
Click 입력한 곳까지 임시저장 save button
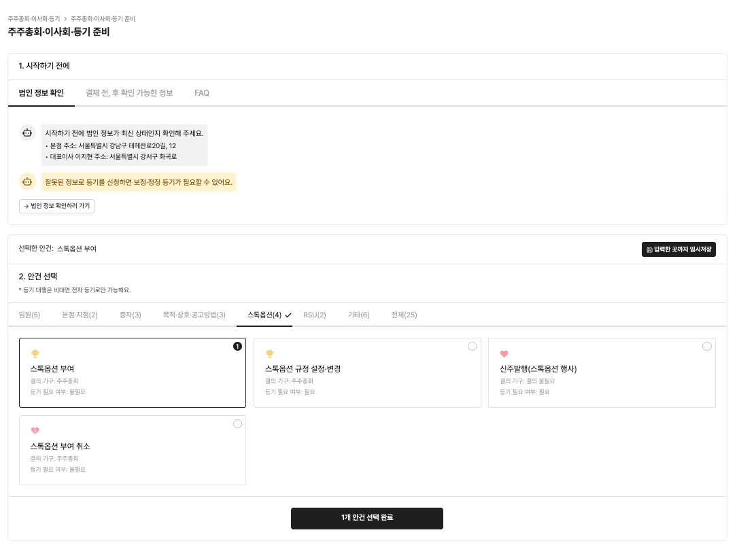pos(678,249)
